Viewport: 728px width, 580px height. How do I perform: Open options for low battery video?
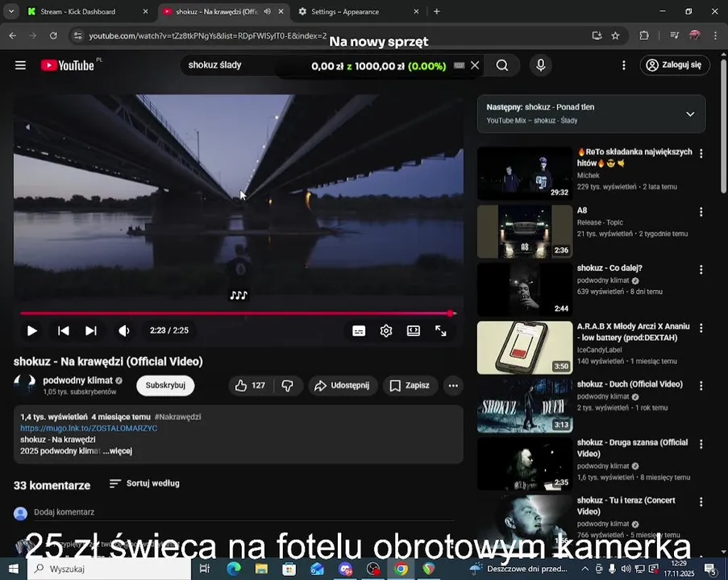click(x=701, y=328)
